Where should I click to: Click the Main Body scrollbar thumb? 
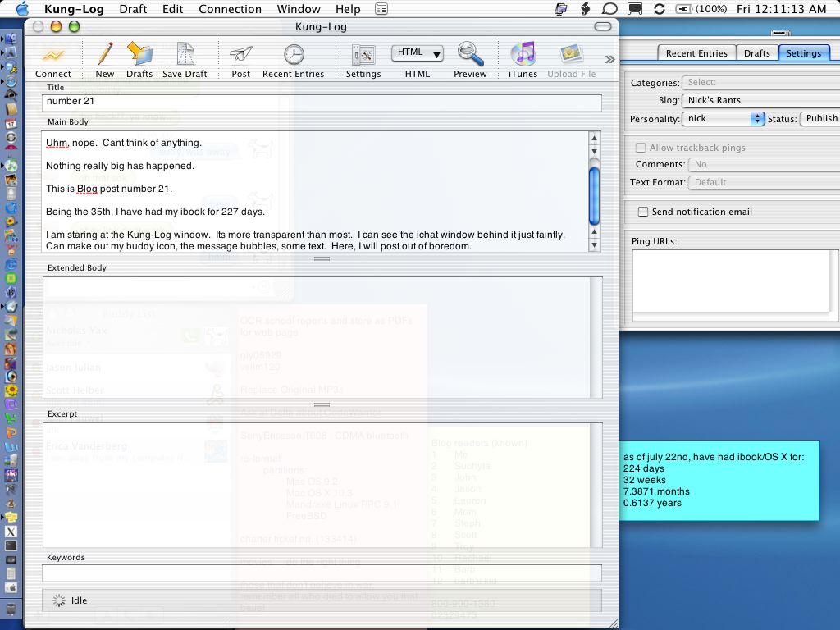pos(595,194)
